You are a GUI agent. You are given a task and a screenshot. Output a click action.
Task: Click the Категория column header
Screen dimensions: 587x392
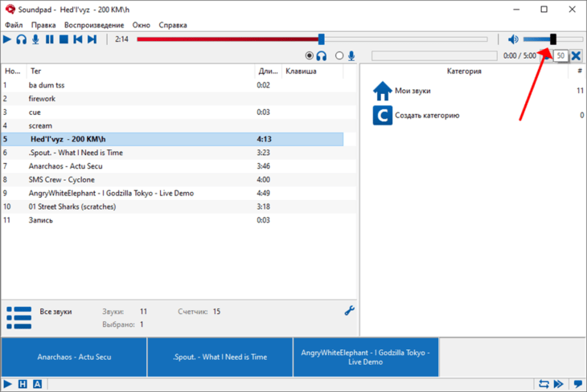[x=464, y=71]
